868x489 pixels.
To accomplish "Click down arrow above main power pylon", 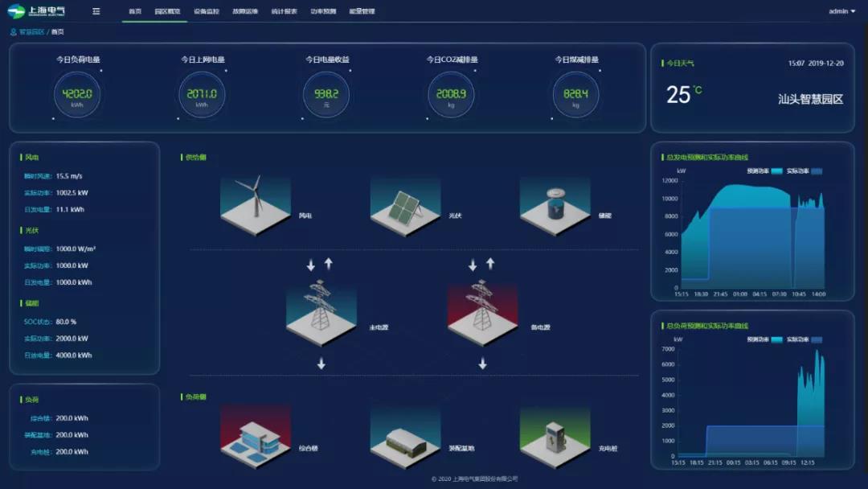I will click(x=311, y=265).
